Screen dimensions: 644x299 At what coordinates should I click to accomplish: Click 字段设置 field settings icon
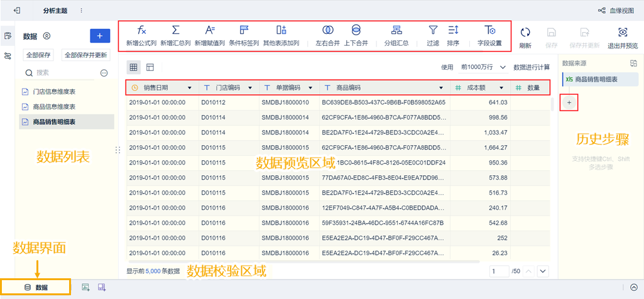click(x=489, y=30)
